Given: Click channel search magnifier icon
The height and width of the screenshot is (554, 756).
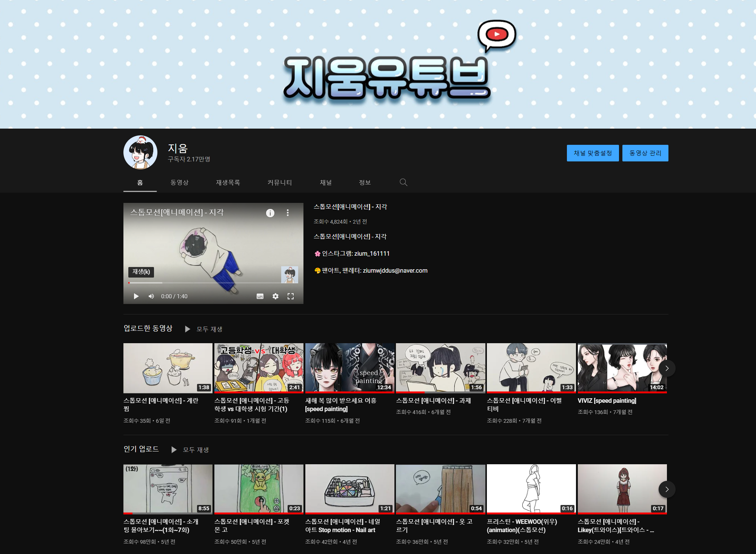Looking at the screenshot, I should pos(403,183).
